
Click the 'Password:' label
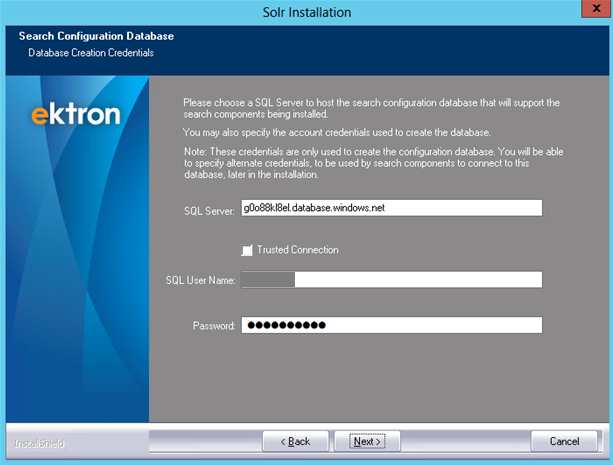pyautogui.click(x=214, y=326)
